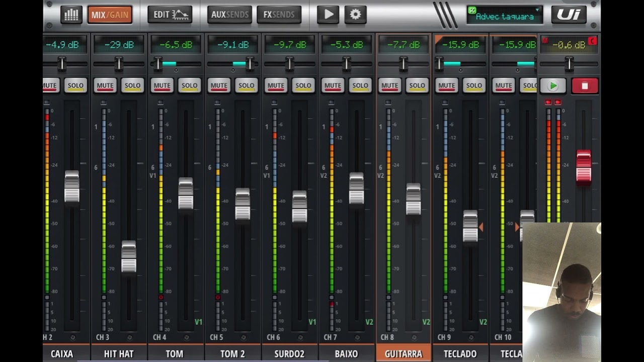This screenshot has width=644, height=362.
Task: Click the -6.5 dB level readout
Action: click(x=176, y=45)
